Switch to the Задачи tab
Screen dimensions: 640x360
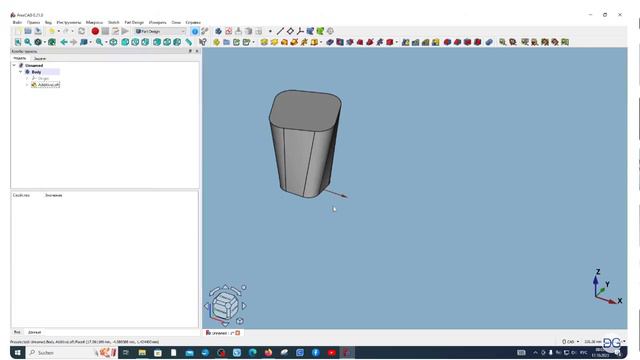pyautogui.click(x=40, y=58)
